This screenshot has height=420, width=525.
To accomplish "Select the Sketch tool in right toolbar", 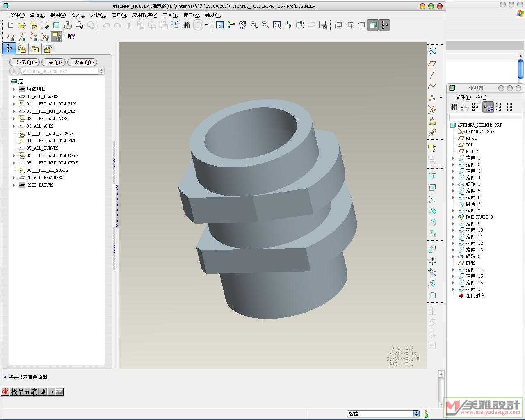I will pyautogui.click(x=432, y=52).
